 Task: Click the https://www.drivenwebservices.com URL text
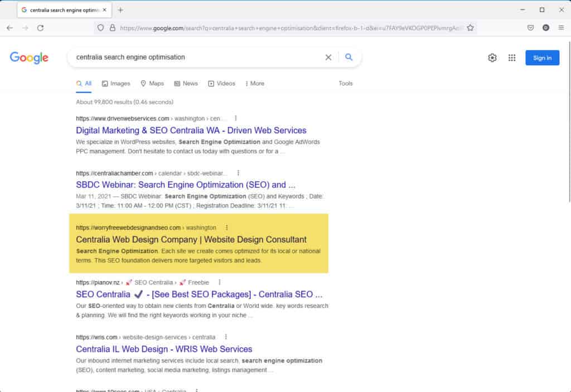(x=122, y=118)
